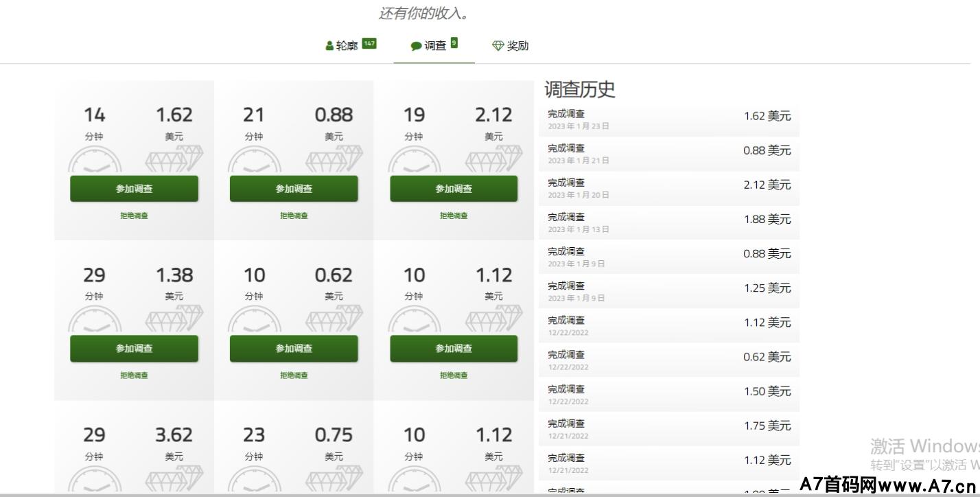Click the person icon on 轮廓 tab
This screenshot has height=497, width=980.
click(329, 46)
